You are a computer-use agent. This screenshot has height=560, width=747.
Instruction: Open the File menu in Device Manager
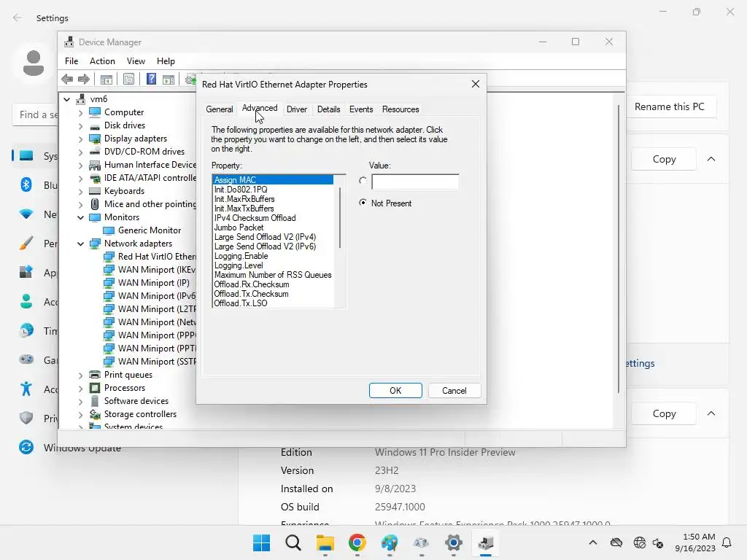click(x=71, y=61)
